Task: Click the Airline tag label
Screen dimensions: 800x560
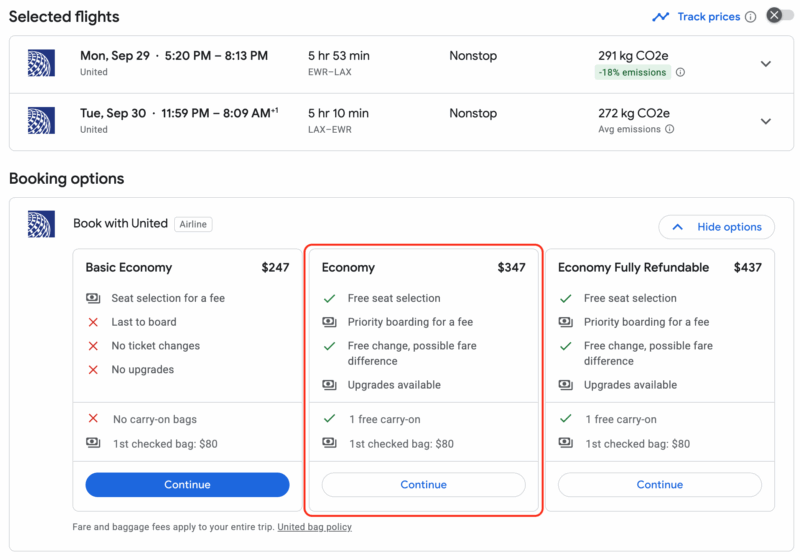Action: pos(193,224)
